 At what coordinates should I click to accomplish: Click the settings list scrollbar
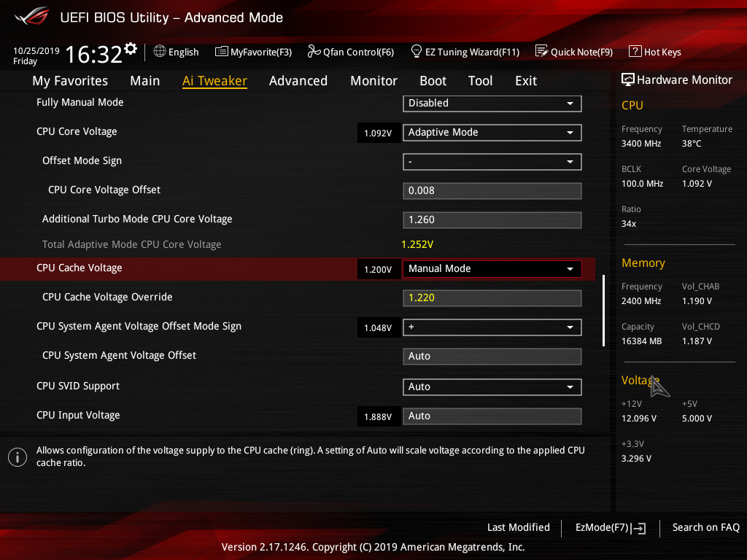[603, 311]
